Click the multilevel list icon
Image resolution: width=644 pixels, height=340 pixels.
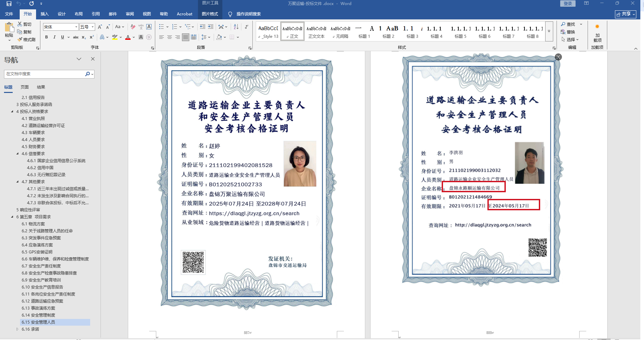188,27
